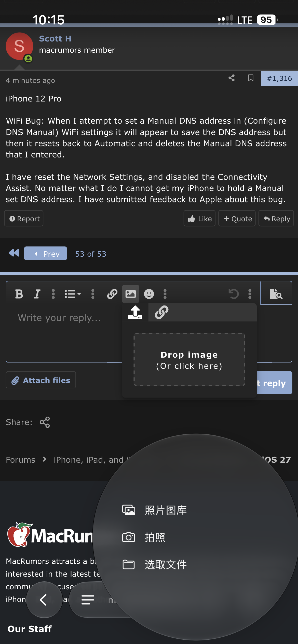Open the browser page menu lines icon
298x644 pixels.
click(88, 600)
